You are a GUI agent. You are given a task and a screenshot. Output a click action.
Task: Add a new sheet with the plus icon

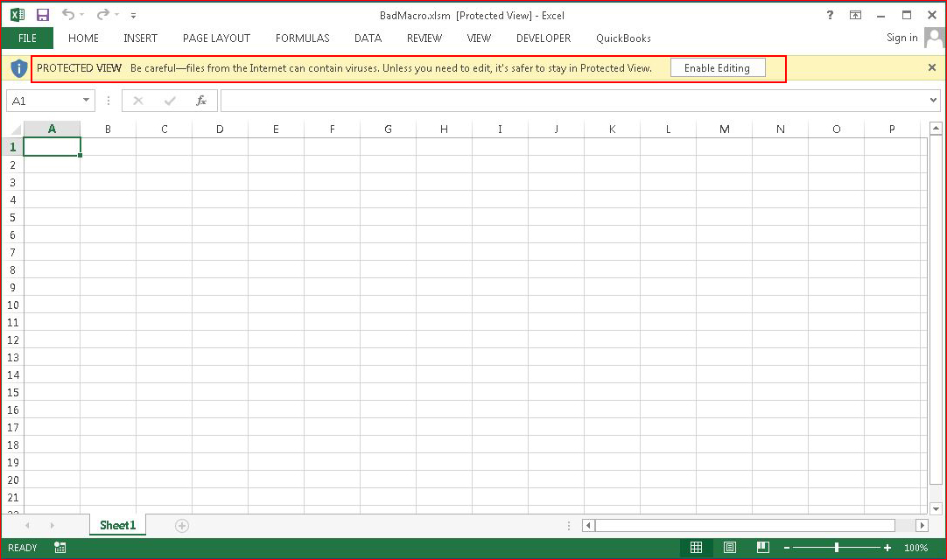tap(182, 526)
